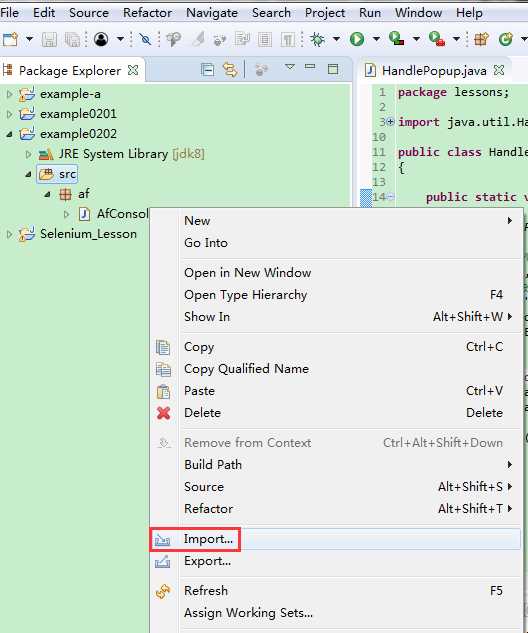Select JRE System Library [jdk8]
Viewport: 528px width, 633px height.
point(132,154)
